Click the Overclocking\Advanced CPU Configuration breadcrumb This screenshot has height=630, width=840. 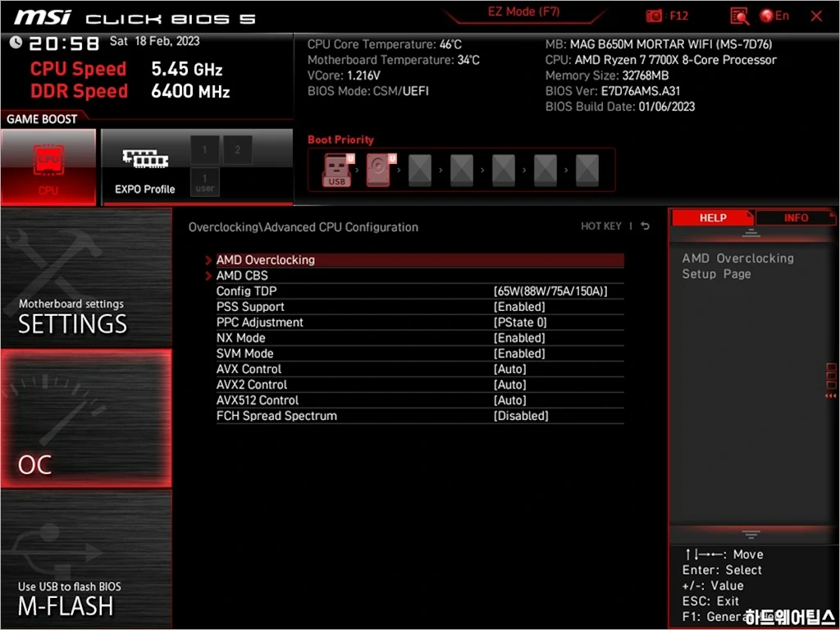point(304,227)
